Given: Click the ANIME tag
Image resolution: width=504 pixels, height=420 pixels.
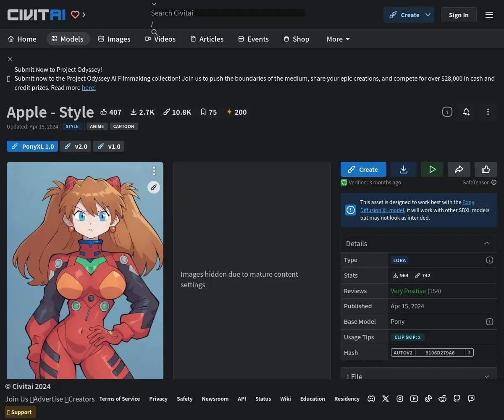Looking at the screenshot, I should (97, 126).
